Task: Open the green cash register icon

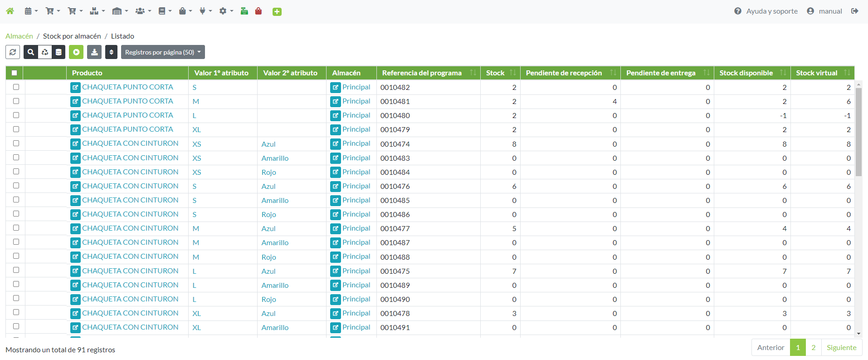Action: (244, 11)
